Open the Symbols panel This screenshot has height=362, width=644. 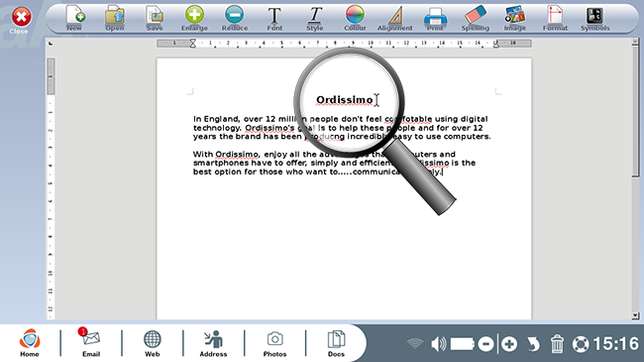coord(594,19)
